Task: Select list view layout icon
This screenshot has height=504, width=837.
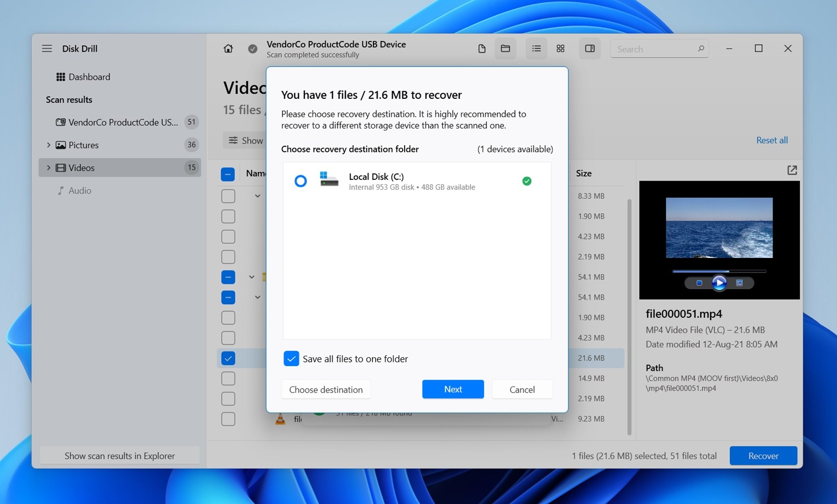Action: [x=536, y=48]
